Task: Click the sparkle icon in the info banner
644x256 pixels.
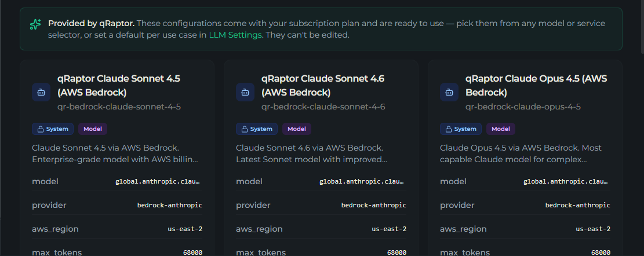Action: [x=35, y=24]
